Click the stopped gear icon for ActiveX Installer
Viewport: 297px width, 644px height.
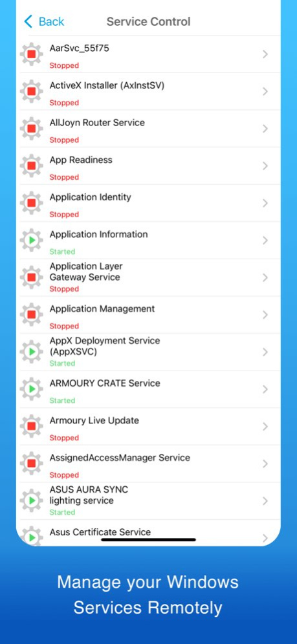pyautogui.click(x=32, y=92)
